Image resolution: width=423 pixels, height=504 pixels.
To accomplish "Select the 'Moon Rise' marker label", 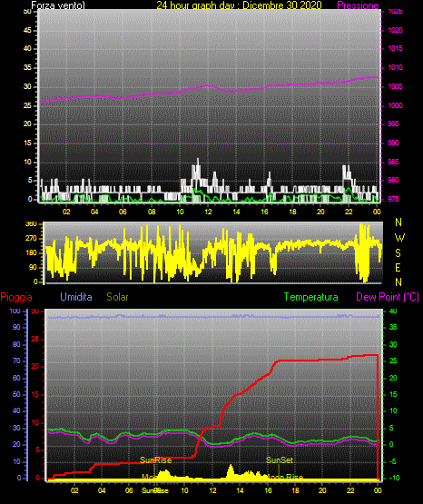I will pyautogui.click(x=284, y=478).
